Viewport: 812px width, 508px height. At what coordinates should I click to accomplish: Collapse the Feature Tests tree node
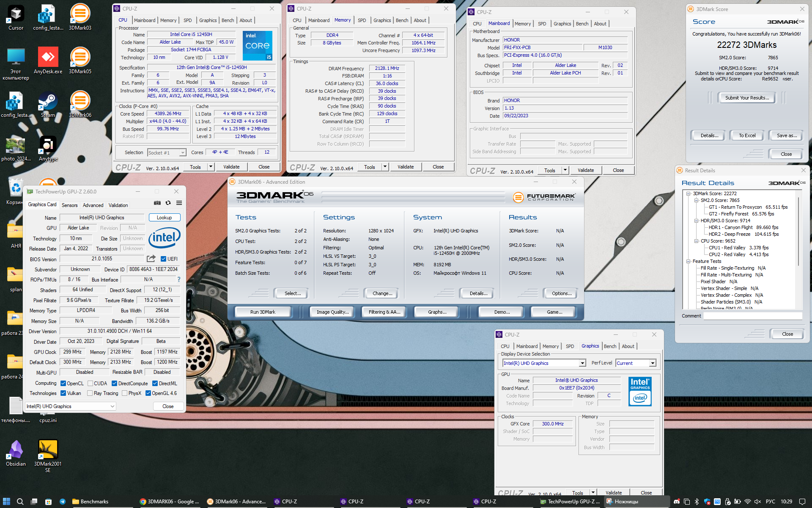click(x=688, y=261)
